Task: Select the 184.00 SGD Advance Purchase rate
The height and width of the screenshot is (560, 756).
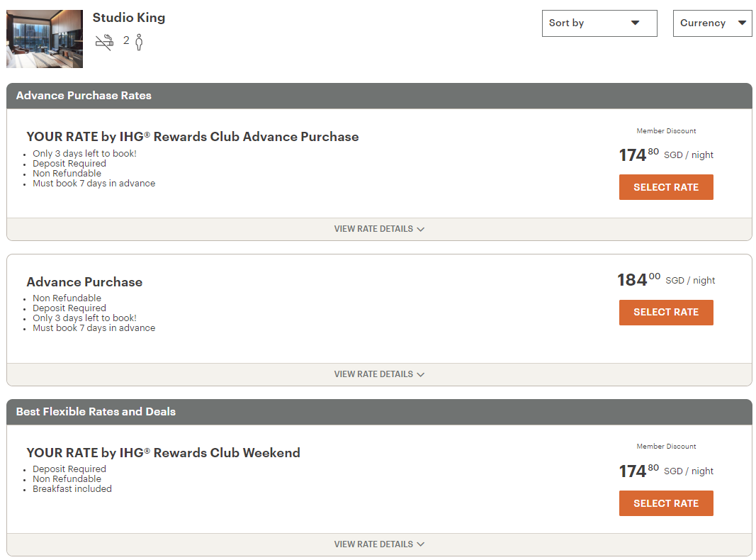Action: click(665, 312)
